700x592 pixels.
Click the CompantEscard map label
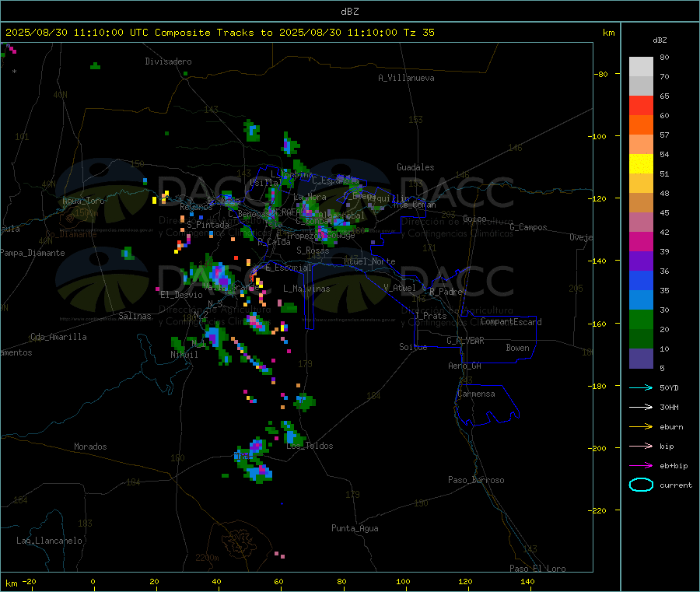pos(511,321)
